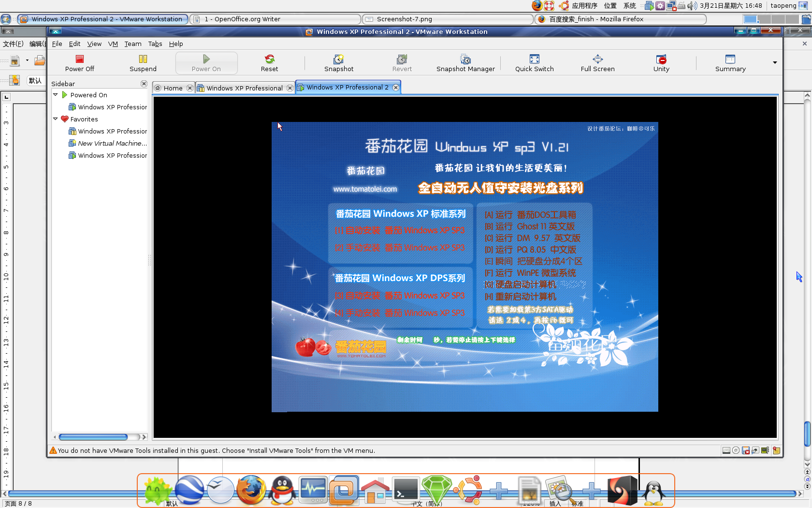Switch to Screenshot-7.png taskbar window
Viewport: 812px width, 508px height.
[448, 19]
